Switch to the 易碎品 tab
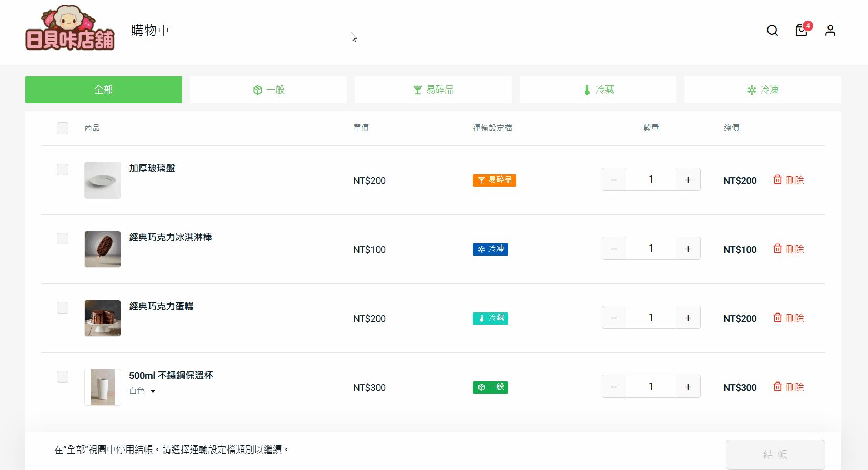The image size is (868, 470). 433,90
